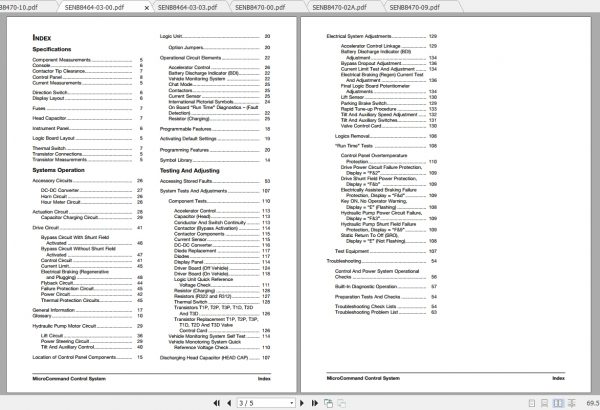The width and height of the screenshot is (600, 410).
Task: Switch to the partly visible 8470-10.pdf tab
Action: coord(19,7)
